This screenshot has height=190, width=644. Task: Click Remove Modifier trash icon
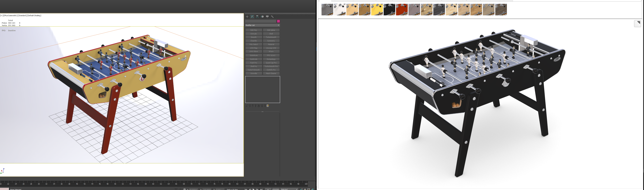click(x=262, y=106)
